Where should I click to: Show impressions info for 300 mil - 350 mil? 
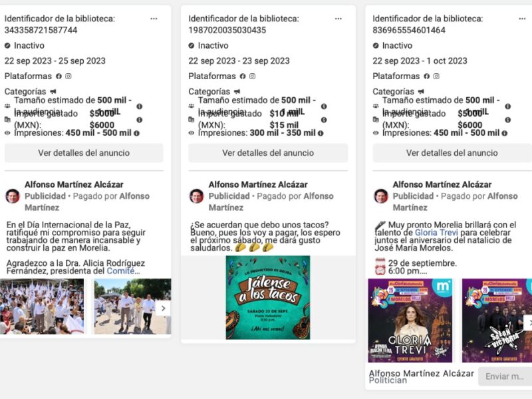pos(321,134)
